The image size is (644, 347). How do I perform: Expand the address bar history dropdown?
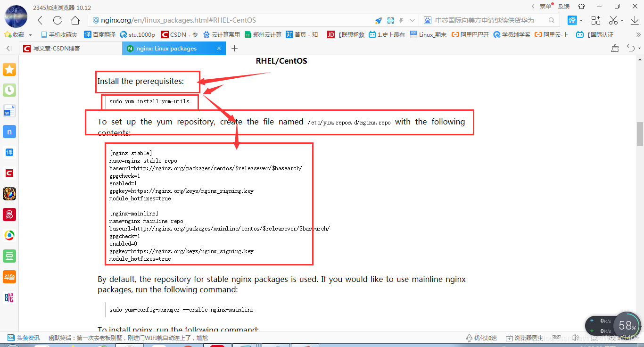(x=412, y=20)
